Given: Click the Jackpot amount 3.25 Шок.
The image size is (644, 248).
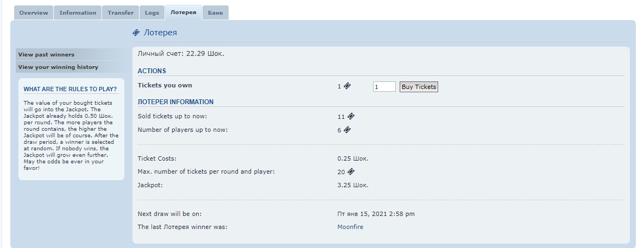Looking at the screenshot, I should (x=352, y=185).
